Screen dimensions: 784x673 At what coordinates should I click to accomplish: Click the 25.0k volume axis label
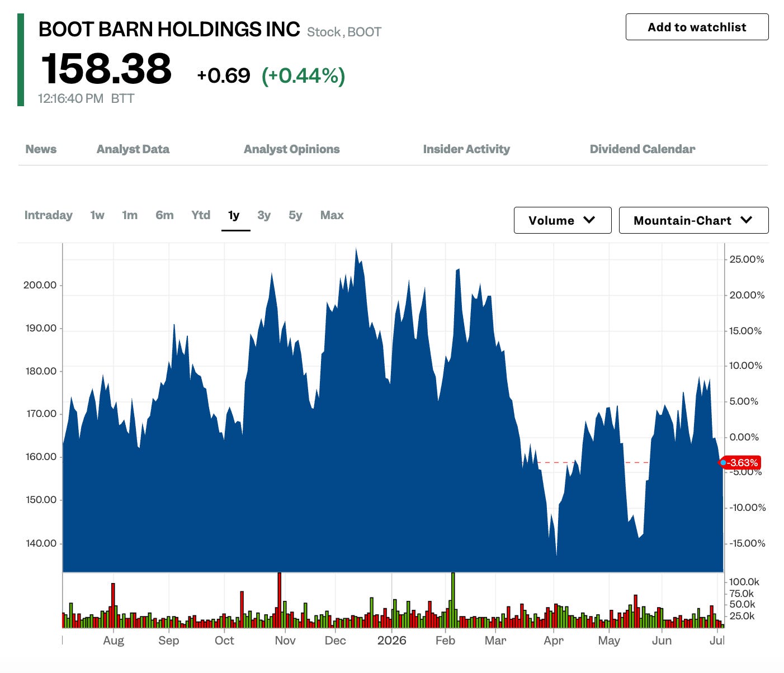[x=742, y=616]
